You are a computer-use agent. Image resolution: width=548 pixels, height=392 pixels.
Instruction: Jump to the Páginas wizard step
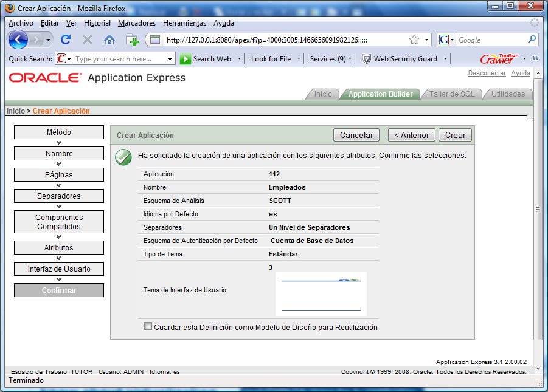click(59, 174)
